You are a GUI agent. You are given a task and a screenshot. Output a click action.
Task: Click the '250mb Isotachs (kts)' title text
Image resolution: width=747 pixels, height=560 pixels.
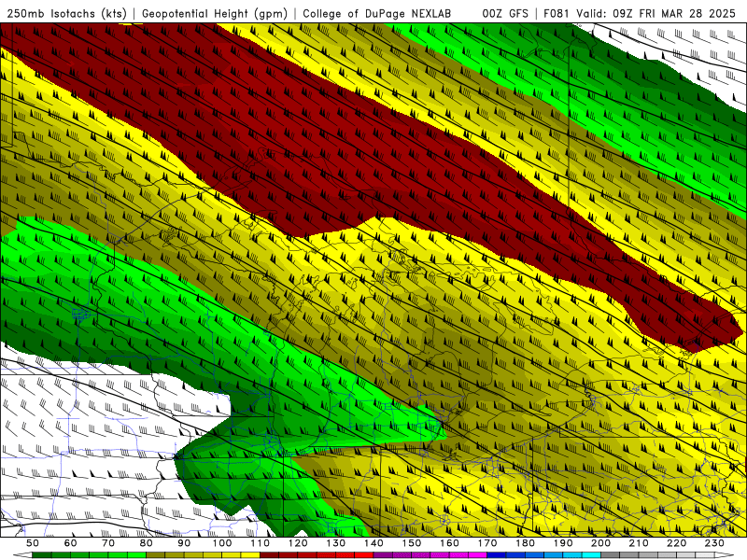[x=65, y=13]
